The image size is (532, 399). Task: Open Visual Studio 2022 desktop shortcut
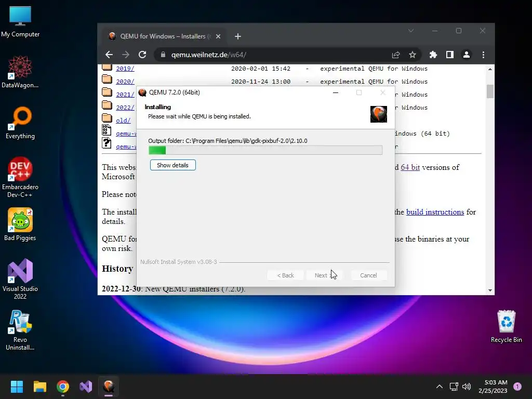(x=20, y=279)
